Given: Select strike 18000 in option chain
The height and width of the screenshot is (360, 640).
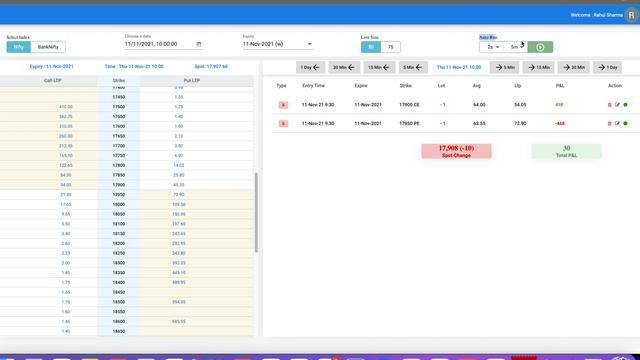Looking at the screenshot, I should (x=119, y=204).
